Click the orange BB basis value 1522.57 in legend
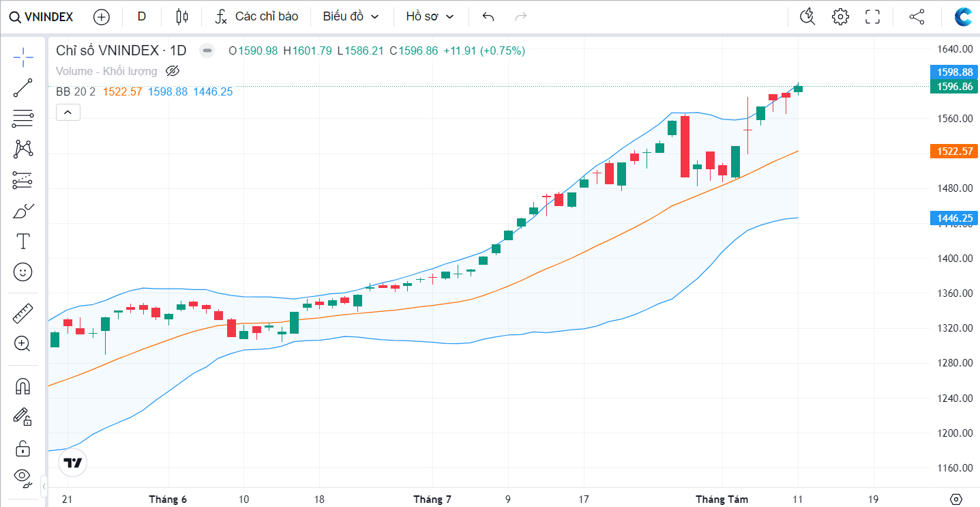 click(123, 91)
